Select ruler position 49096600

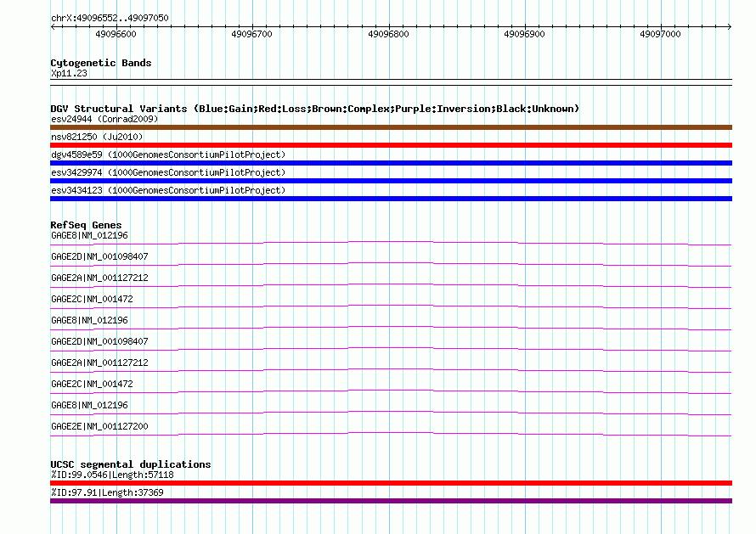point(116,34)
